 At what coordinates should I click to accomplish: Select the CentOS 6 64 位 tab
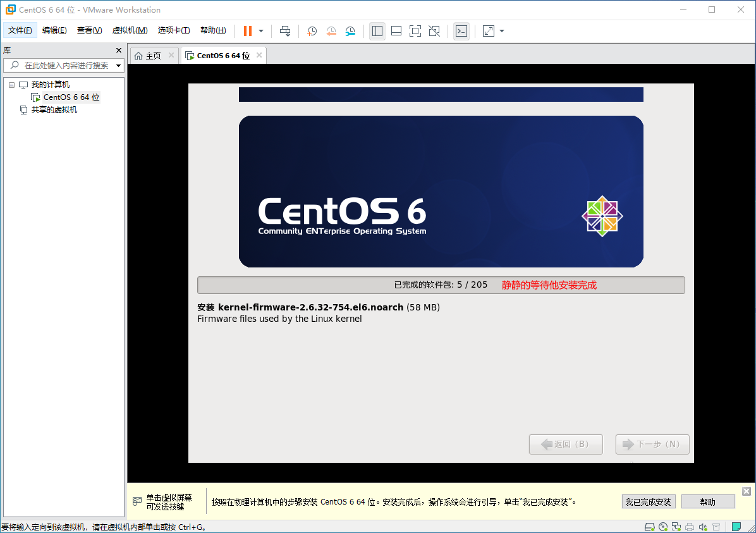[x=223, y=56]
